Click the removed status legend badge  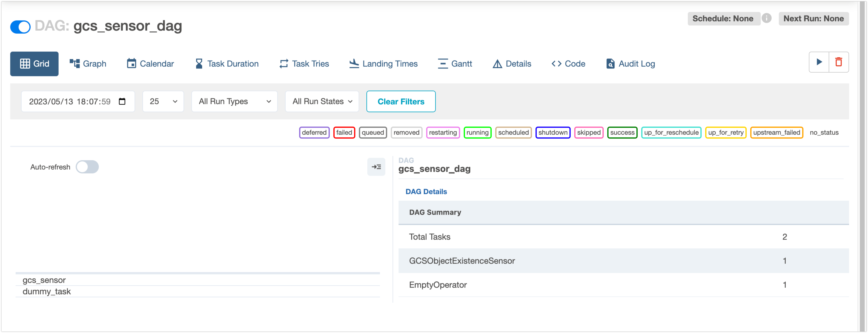point(406,133)
